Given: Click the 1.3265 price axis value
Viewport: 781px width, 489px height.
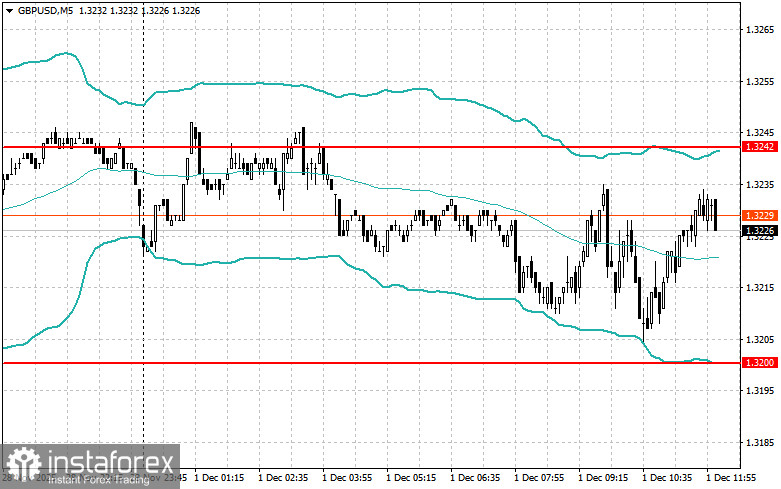Looking at the screenshot, I should click(x=760, y=30).
